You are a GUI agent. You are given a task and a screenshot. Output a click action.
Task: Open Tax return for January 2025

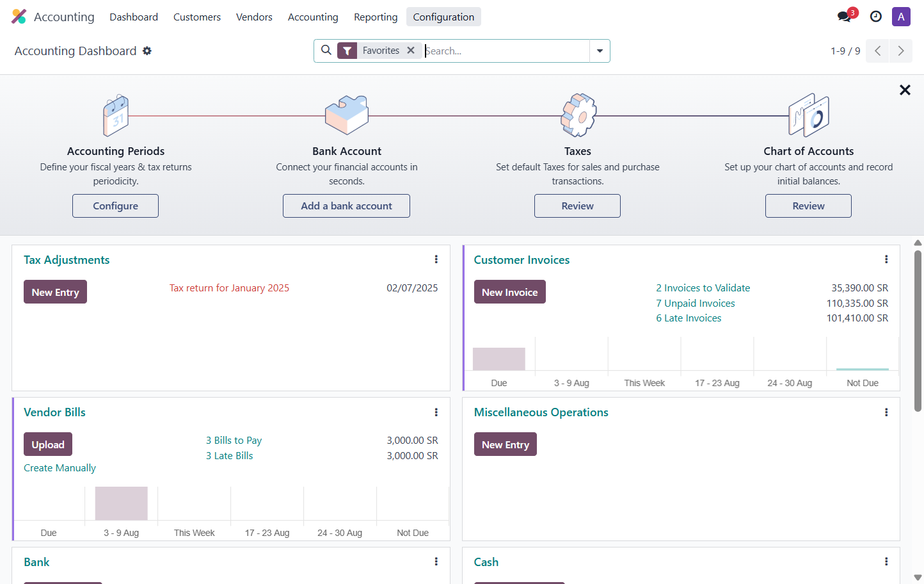(229, 288)
